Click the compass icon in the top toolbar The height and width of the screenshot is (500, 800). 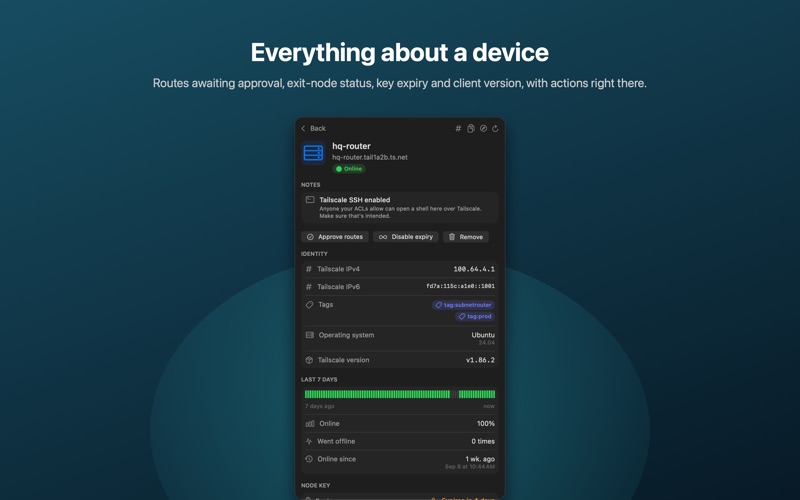click(x=483, y=129)
